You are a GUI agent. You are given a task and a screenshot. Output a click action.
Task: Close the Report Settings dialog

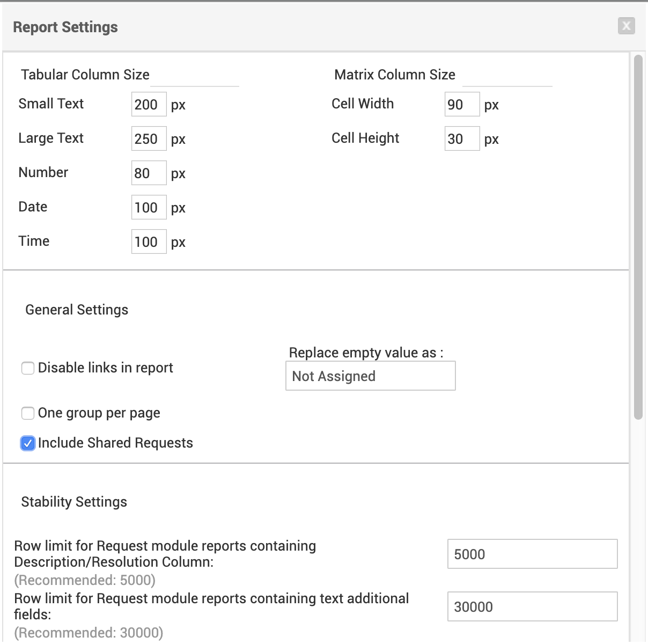click(x=626, y=26)
